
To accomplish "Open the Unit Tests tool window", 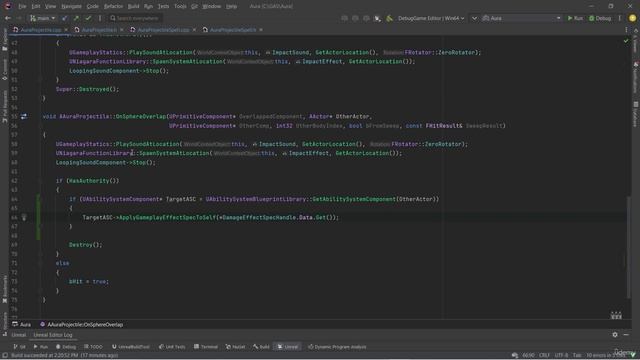I will coord(172,347).
